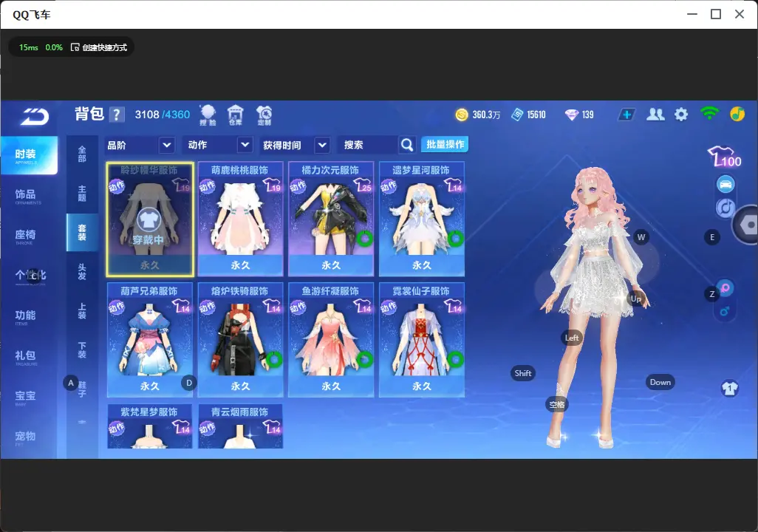
Task: Click the green ring on 霓裳仙子服饰
Action: pos(455,359)
